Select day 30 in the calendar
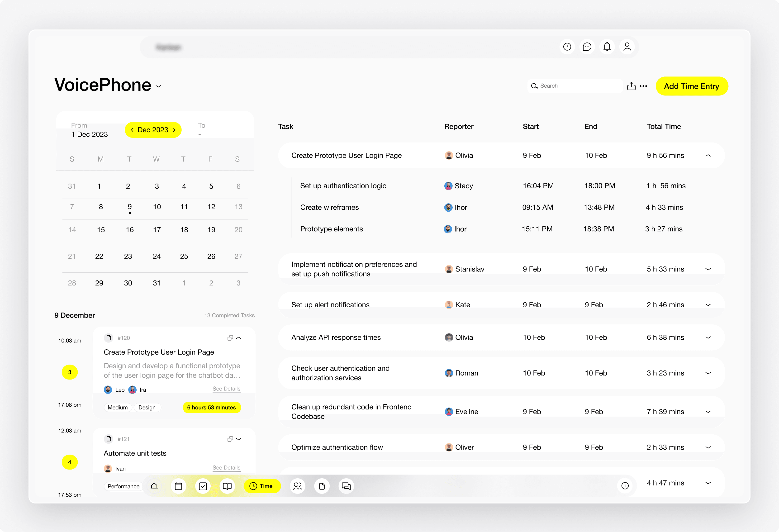 [128, 283]
